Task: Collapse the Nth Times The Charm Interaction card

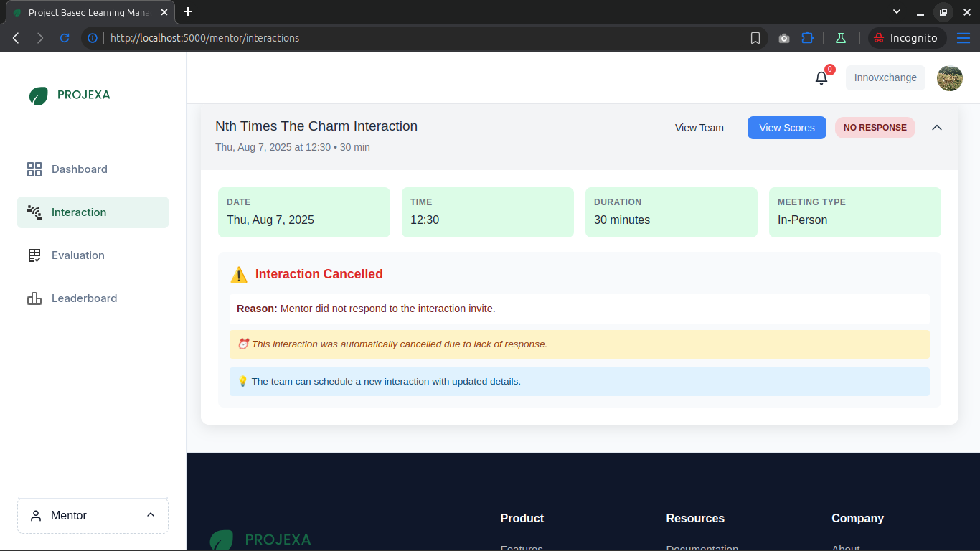Action: [x=937, y=127]
